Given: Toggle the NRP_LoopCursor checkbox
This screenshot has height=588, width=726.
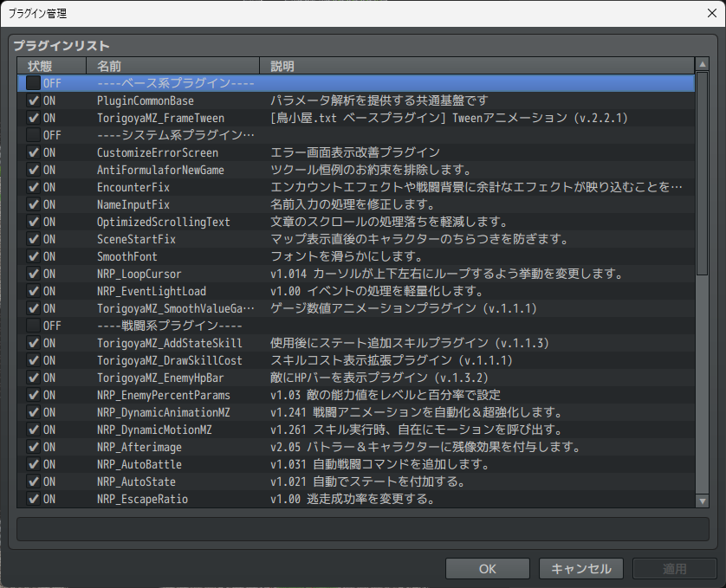Looking at the screenshot, I should coord(33,274).
